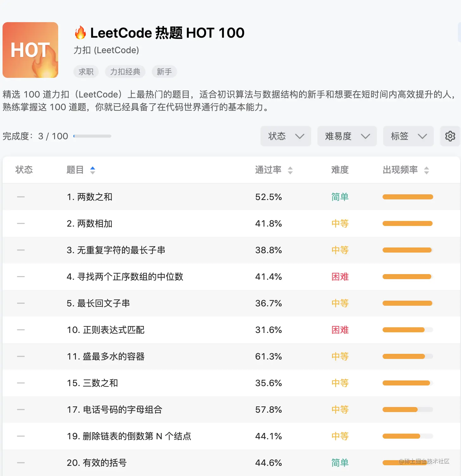Image resolution: width=461 pixels, height=476 pixels.
Task: Open problem 1. 两数之和
Action: pyautogui.click(x=90, y=197)
